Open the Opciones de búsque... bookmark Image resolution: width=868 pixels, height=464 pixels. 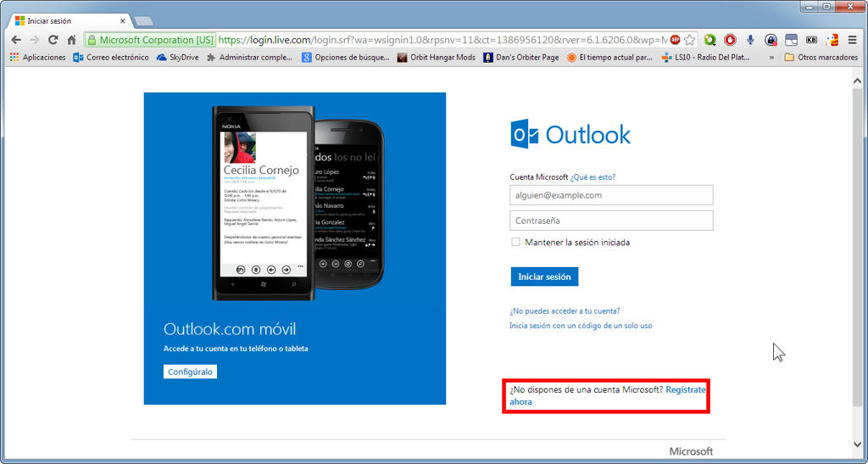[x=346, y=57]
